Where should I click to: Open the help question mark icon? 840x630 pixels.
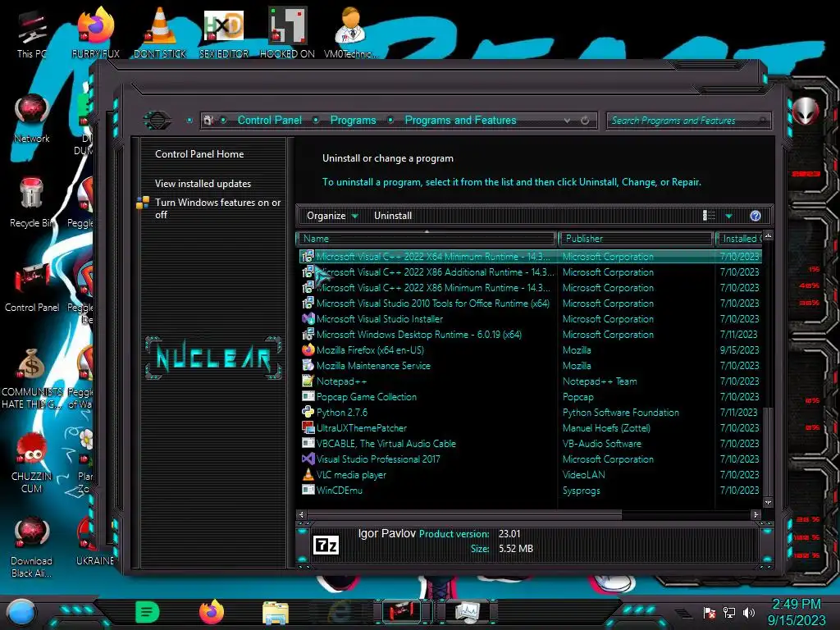[x=756, y=216]
